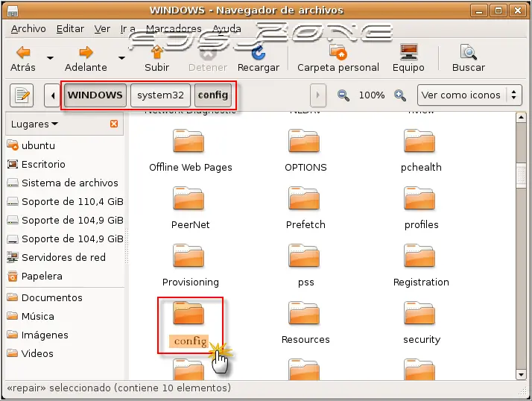Open the Ir a menu
This screenshot has height=401, width=532.
pos(128,29)
